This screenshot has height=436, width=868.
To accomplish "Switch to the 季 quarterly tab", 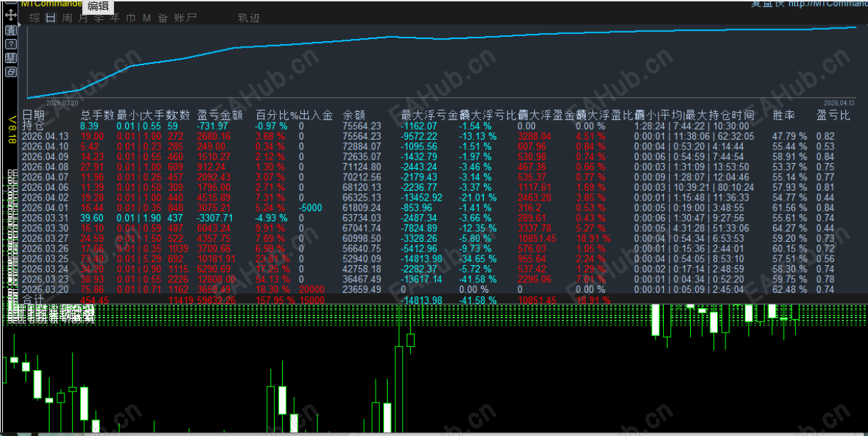I will click(98, 18).
